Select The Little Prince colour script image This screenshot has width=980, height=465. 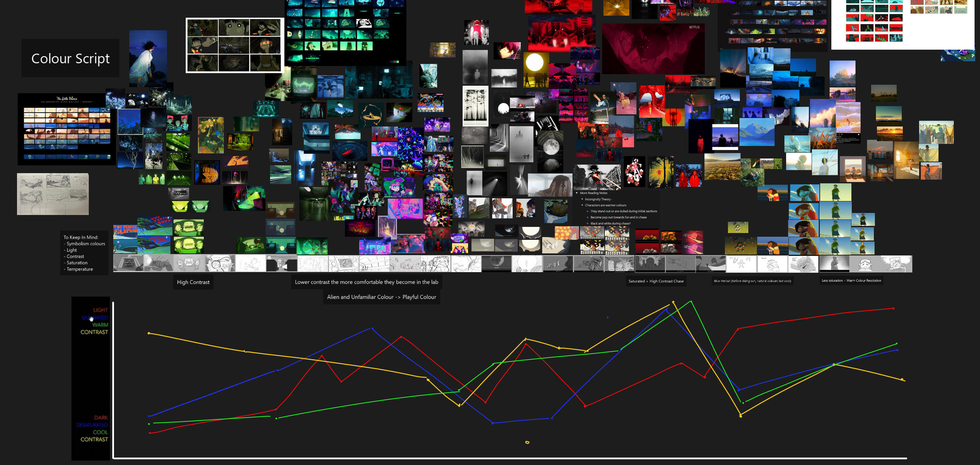67,129
